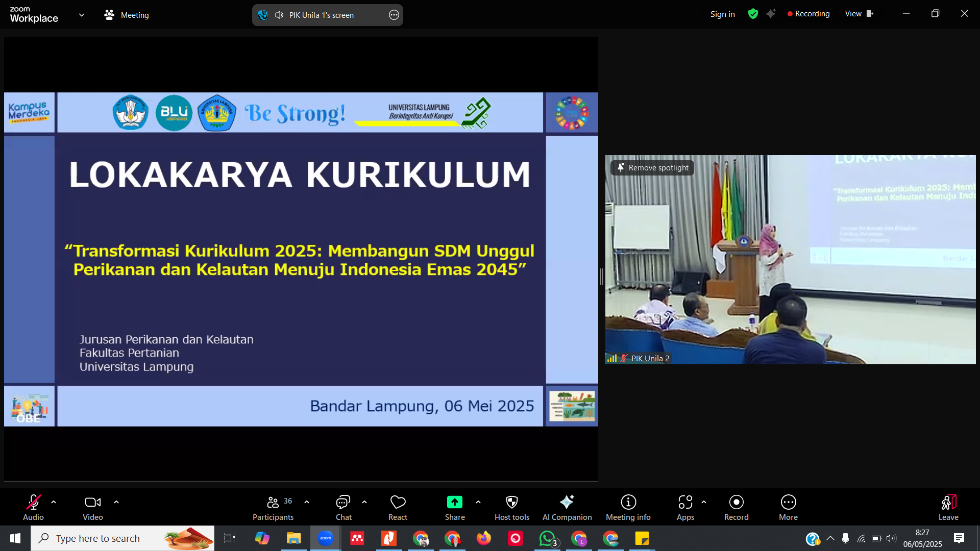Expand video options arrow next to Video

(x=116, y=502)
